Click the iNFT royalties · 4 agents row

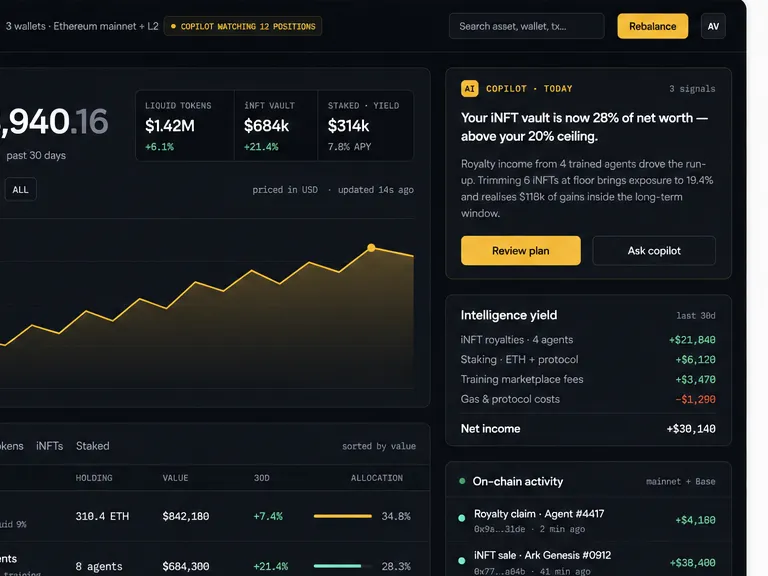point(588,339)
